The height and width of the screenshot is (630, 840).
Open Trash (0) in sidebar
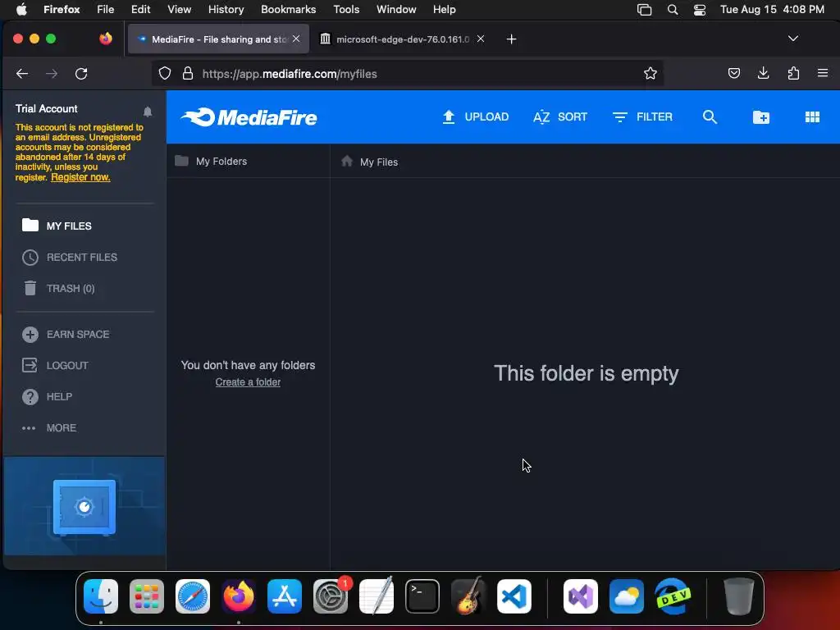(x=59, y=288)
